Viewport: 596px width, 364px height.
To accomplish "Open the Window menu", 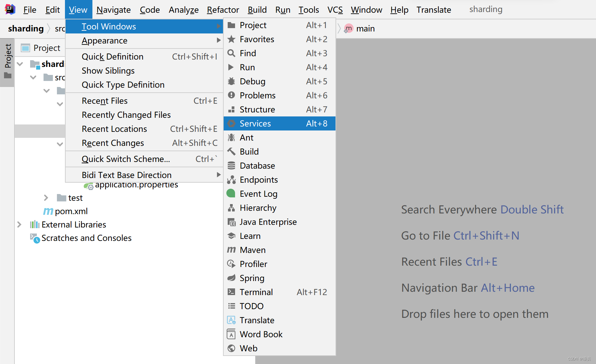I will (x=366, y=10).
